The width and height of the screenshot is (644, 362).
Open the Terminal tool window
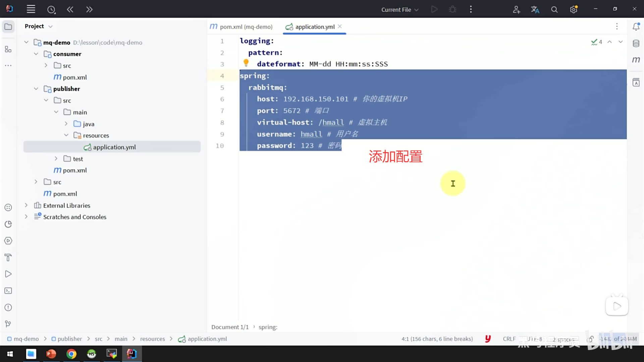point(8,291)
